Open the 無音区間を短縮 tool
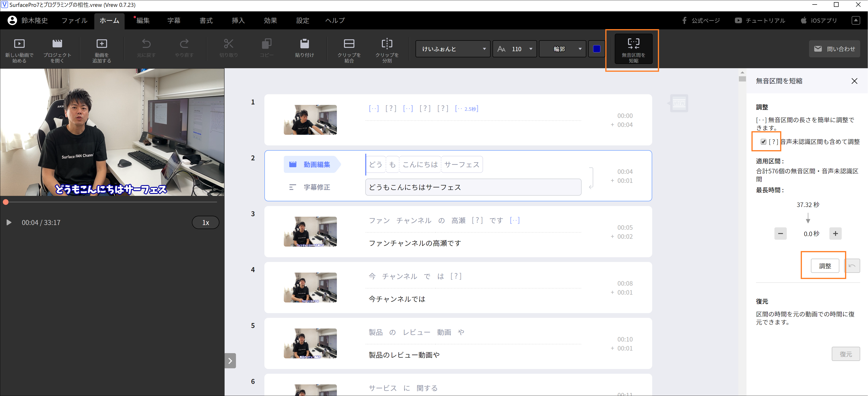Screen dimensions: 868x396 pos(633,49)
